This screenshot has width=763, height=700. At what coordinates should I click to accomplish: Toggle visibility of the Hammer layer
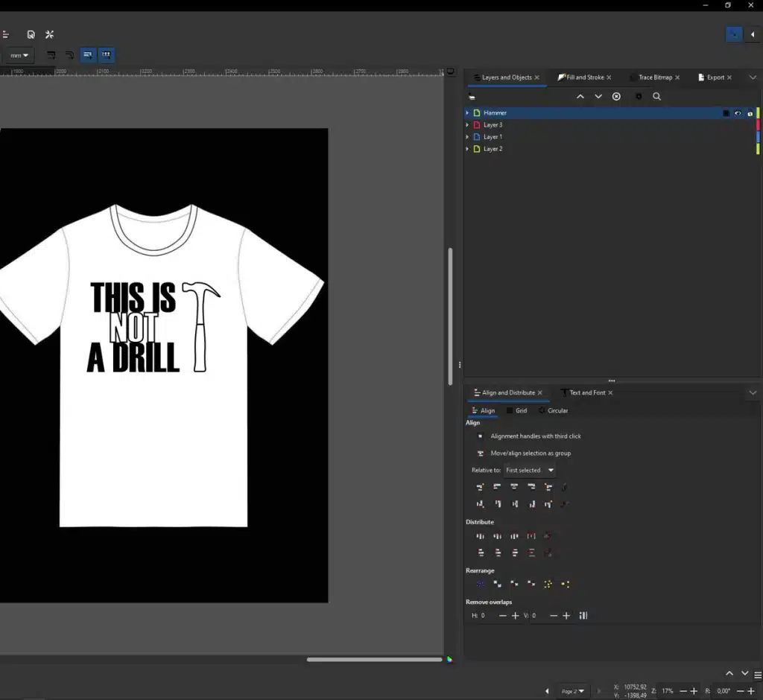738,113
